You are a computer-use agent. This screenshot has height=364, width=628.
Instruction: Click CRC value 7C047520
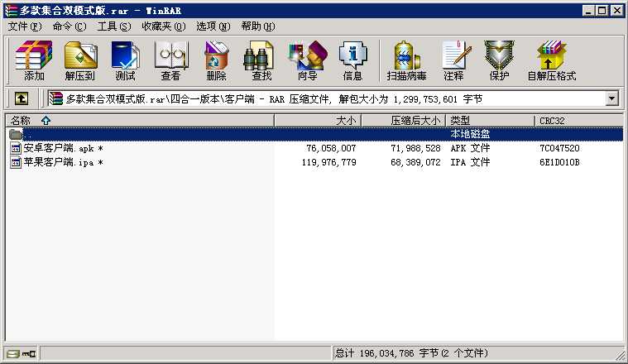pos(559,148)
